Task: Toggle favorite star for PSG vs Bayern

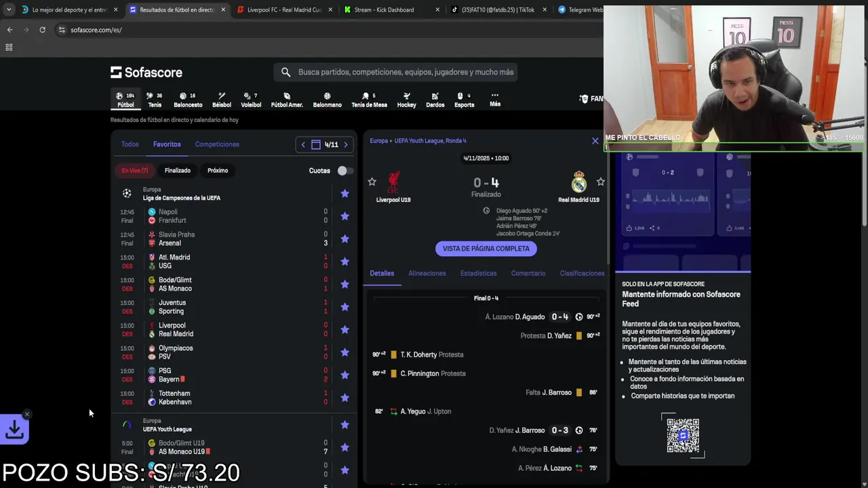Action: click(344, 375)
